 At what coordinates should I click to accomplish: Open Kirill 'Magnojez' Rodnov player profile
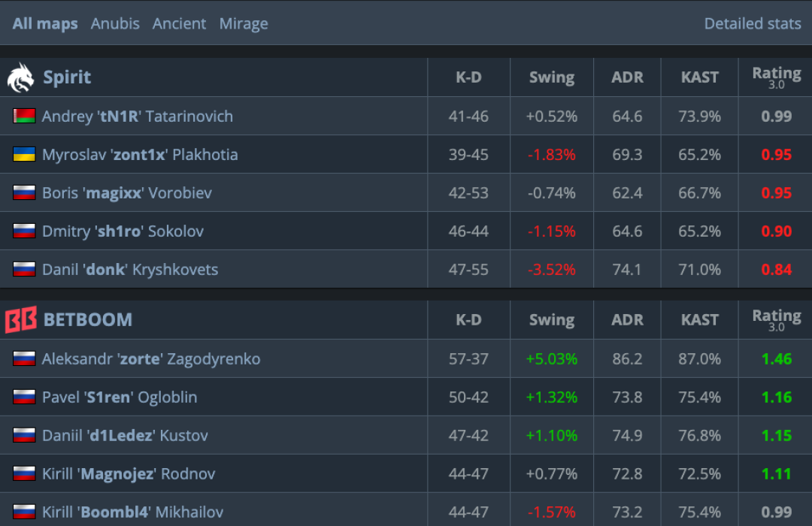129,473
